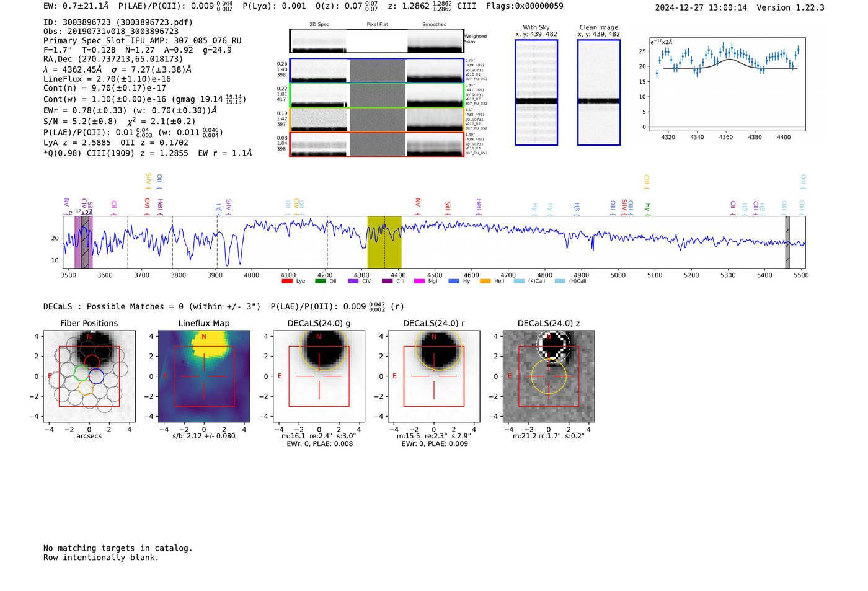Open the orange-bordered fiber 2D spectrum row

click(376, 120)
